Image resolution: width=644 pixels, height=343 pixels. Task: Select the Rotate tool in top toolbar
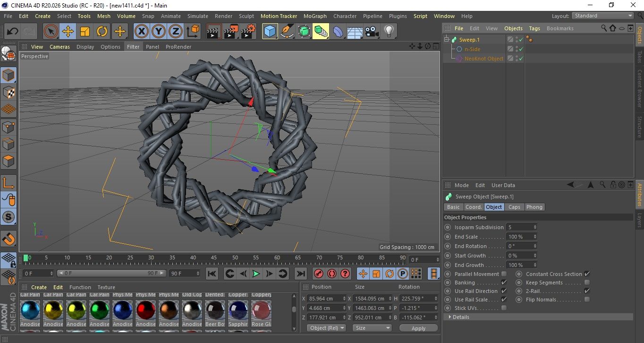click(102, 32)
